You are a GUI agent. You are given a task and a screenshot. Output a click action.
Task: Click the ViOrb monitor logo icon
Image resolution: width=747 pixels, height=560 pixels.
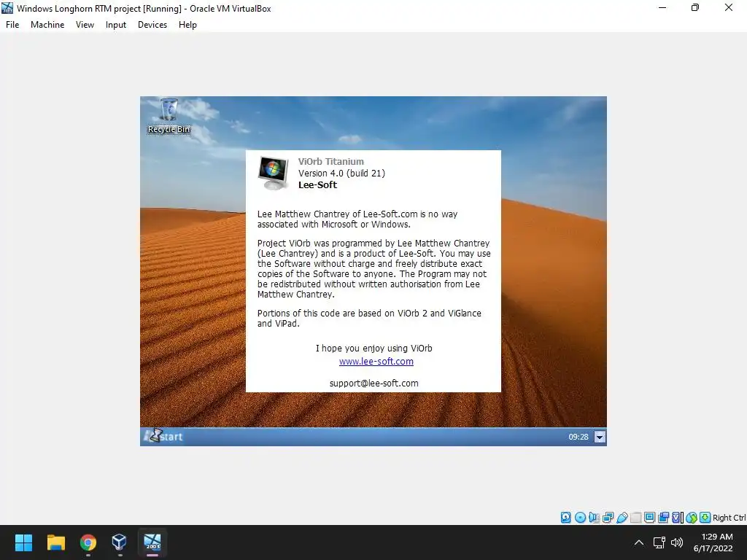coord(274,174)
